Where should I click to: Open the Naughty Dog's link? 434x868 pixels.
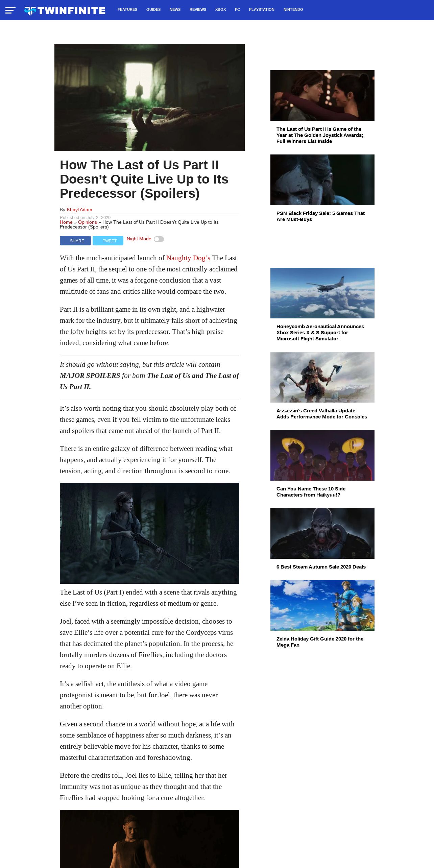pyautogui.click(x=188, y=258)
